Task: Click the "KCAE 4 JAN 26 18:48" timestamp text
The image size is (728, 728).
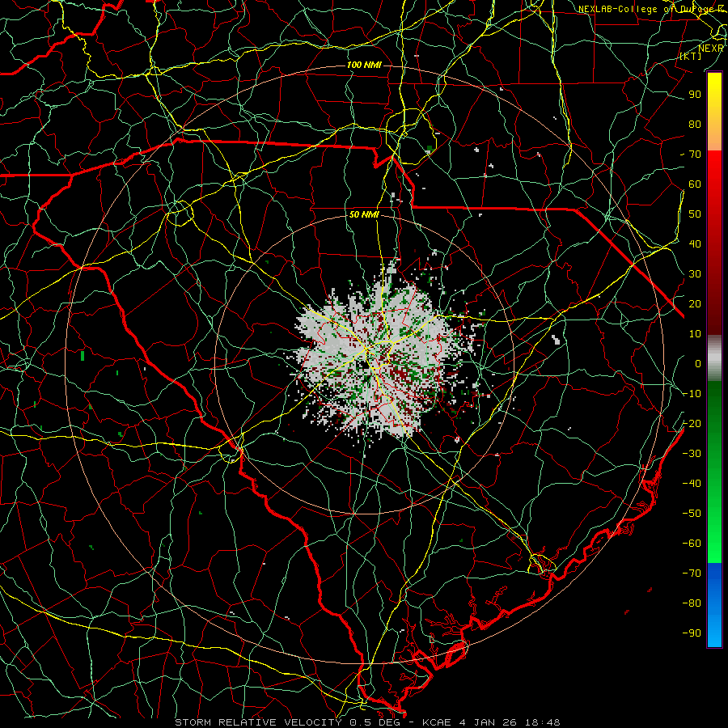Action: [x=491, y=722]
